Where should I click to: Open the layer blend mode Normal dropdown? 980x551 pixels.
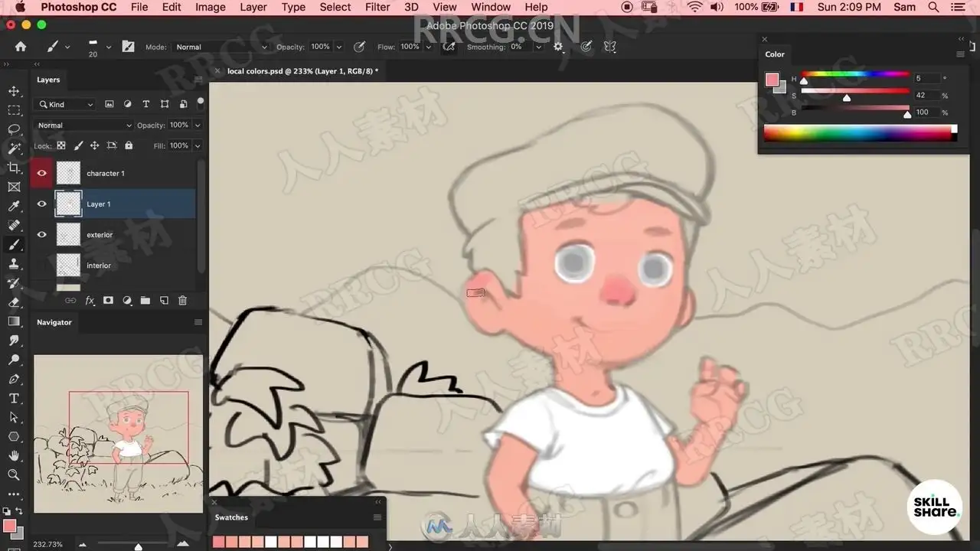pyautogui.click(x=84, y=125)
